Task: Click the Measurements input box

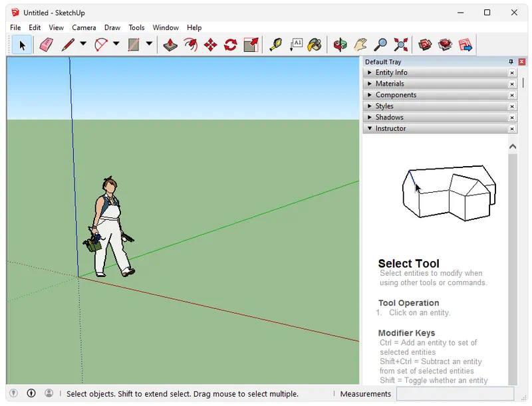Action: tap(455, 394)
